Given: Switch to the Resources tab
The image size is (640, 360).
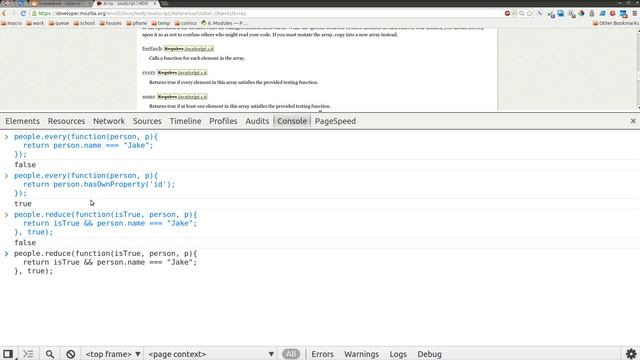Looking at the screenshot, I should tap(66, 121).
